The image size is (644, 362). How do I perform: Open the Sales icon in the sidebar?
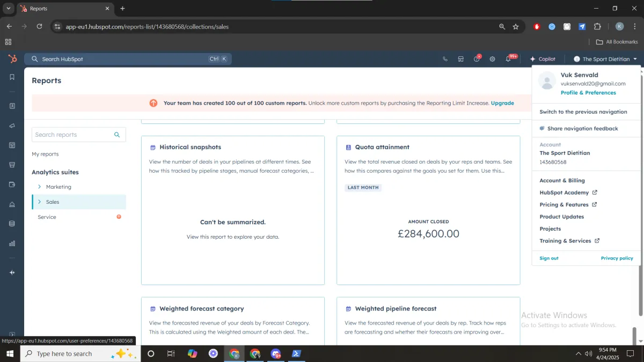(x=12, y=165)
